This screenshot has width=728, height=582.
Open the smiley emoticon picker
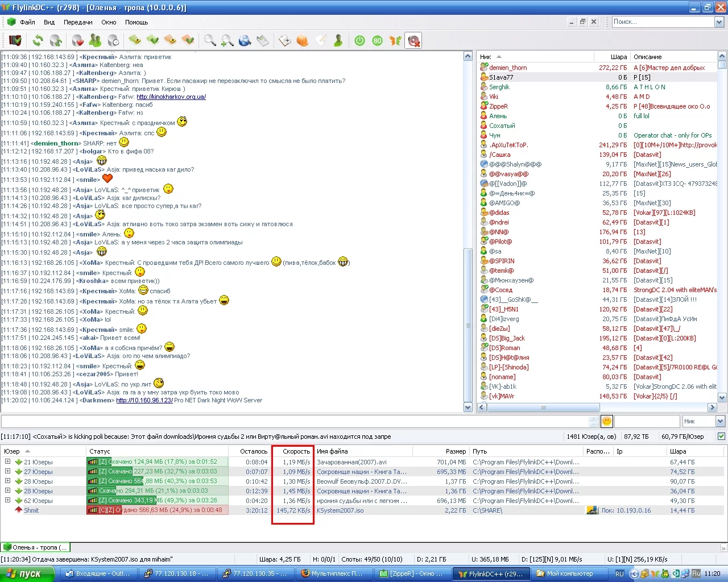click(607, 421)
